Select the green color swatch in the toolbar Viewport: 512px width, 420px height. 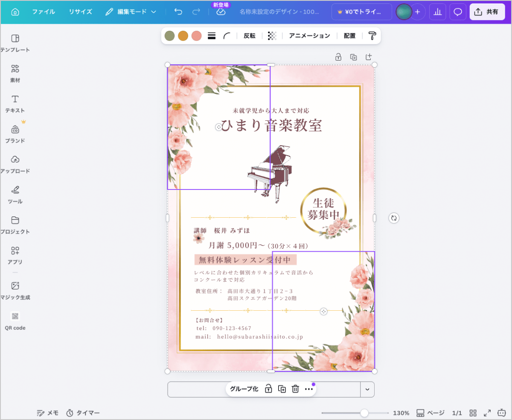pyautogui.click(x=169, y=36)
